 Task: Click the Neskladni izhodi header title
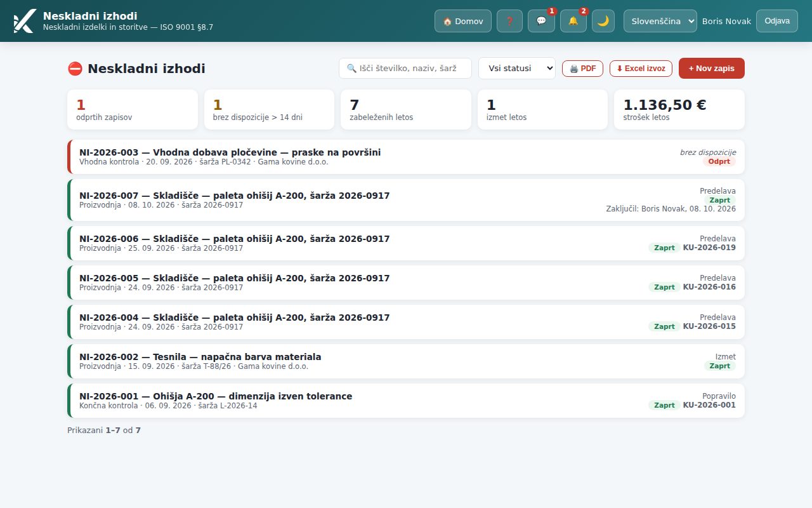point(90,16)
